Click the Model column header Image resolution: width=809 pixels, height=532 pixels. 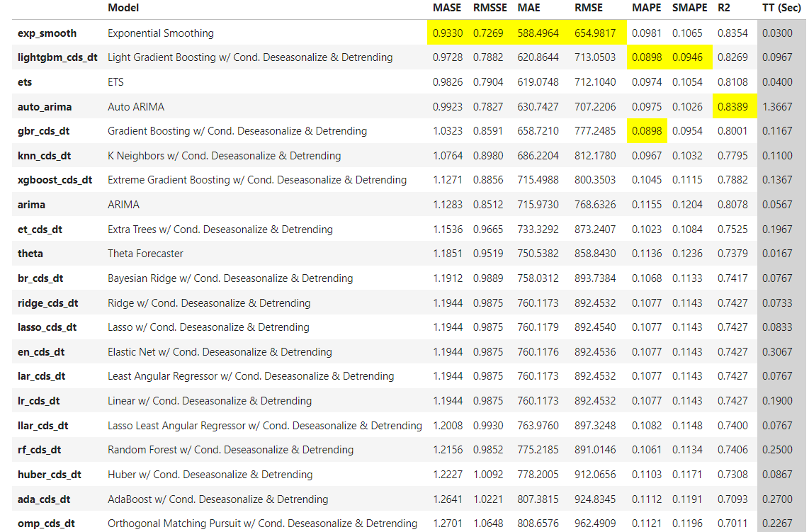(123, 8)
